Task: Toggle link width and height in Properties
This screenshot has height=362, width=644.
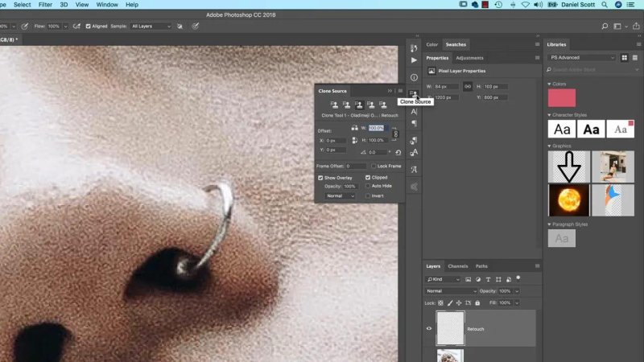Action: coord(468,87)
